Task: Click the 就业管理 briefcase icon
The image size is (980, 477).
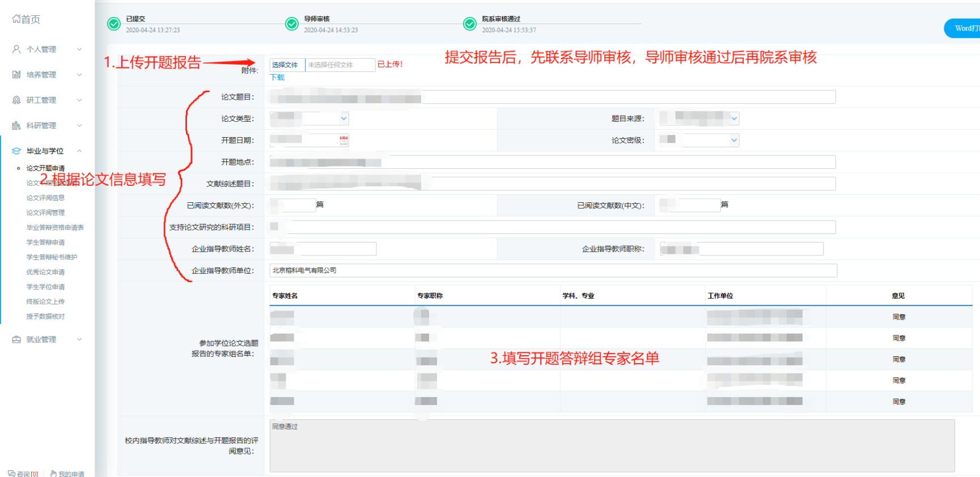Action: pyautogui.click(x=16, y=339)
